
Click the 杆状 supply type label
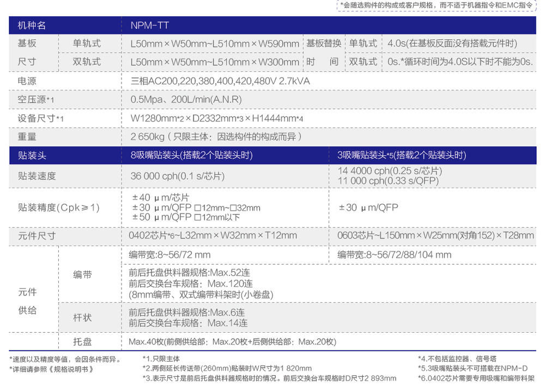point(83,317)
